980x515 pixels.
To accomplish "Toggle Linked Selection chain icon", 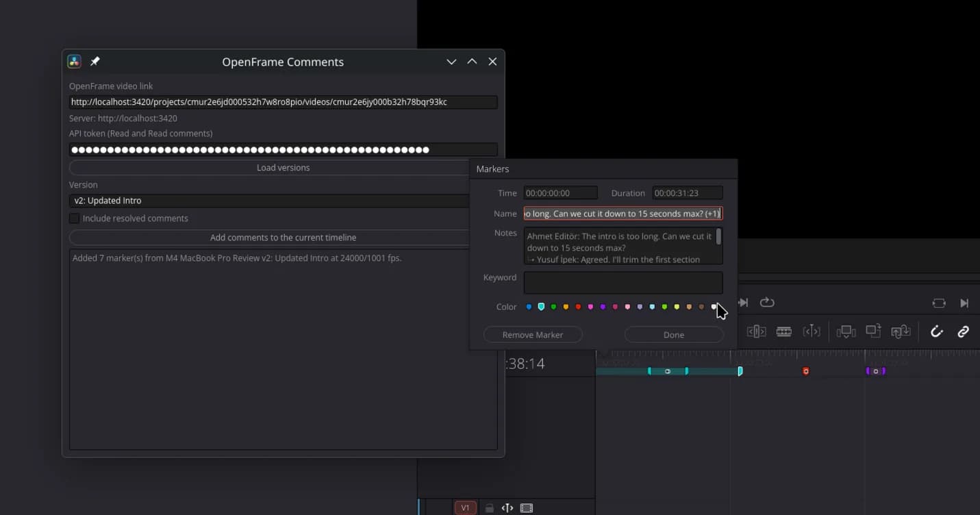I will [964, 332].
